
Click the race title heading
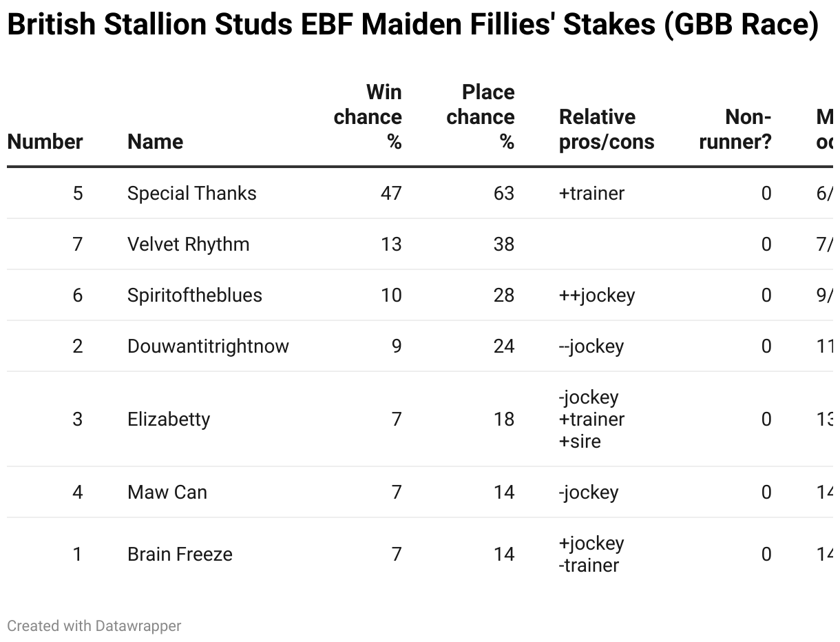click(412, 25)
